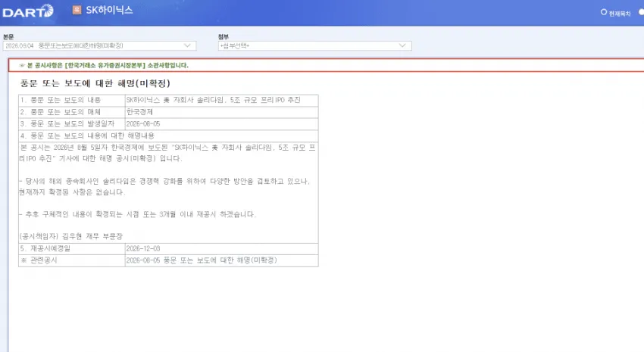Click the cell '한국경제'
This screenshot has height=352, width=644.
(222, 112)
